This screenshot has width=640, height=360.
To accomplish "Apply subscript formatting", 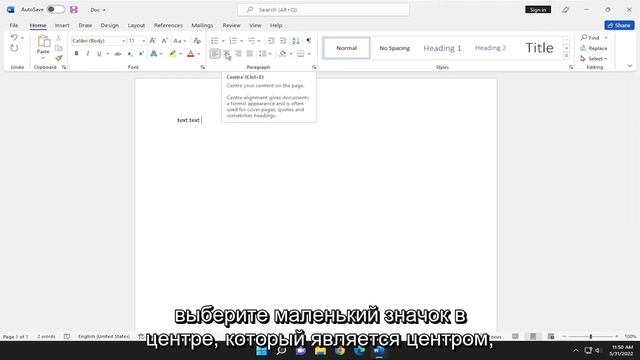I will click(130, 53).
